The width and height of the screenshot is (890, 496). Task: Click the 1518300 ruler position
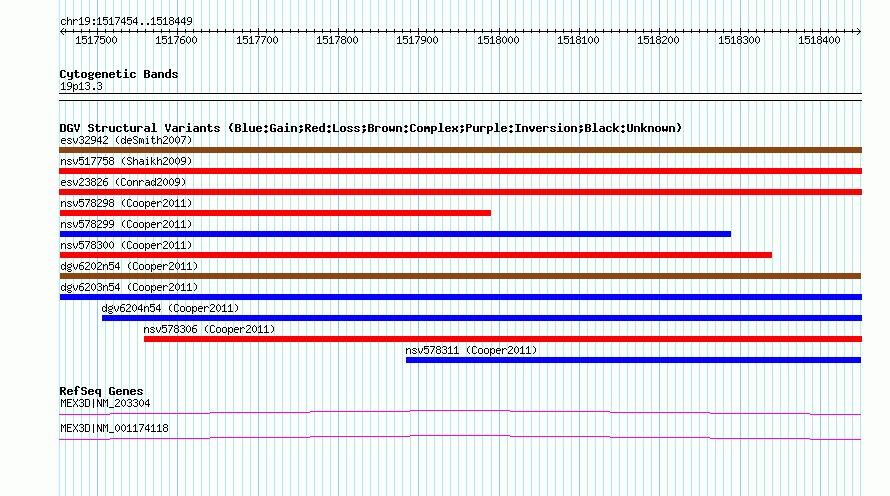coord(739,40)
